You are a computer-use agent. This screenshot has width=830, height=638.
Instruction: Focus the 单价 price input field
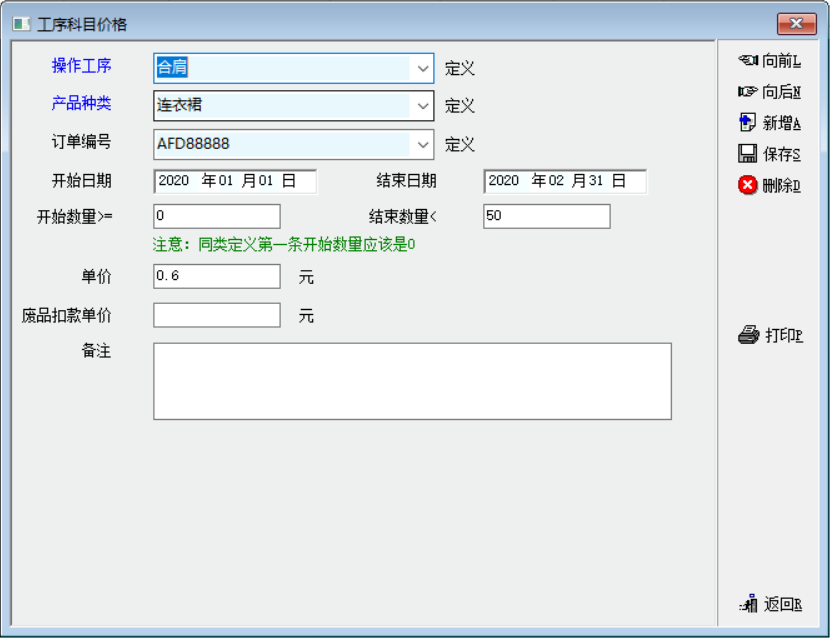click(217, 276)
